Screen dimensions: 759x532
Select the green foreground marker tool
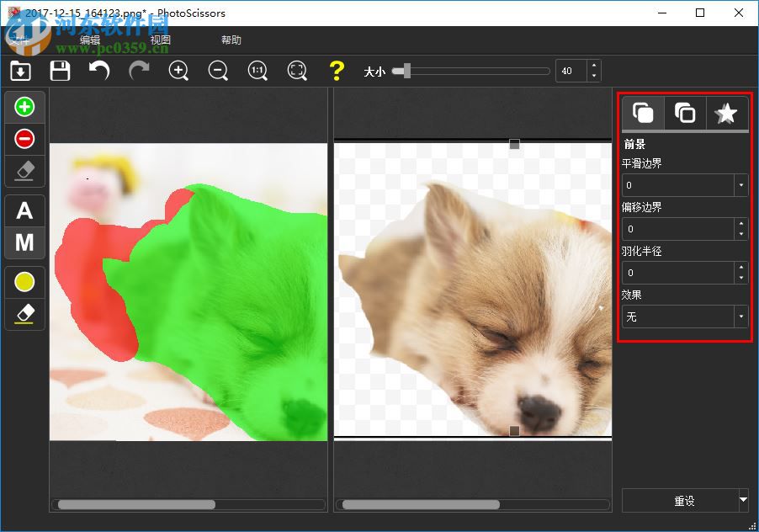pos(24,106)
